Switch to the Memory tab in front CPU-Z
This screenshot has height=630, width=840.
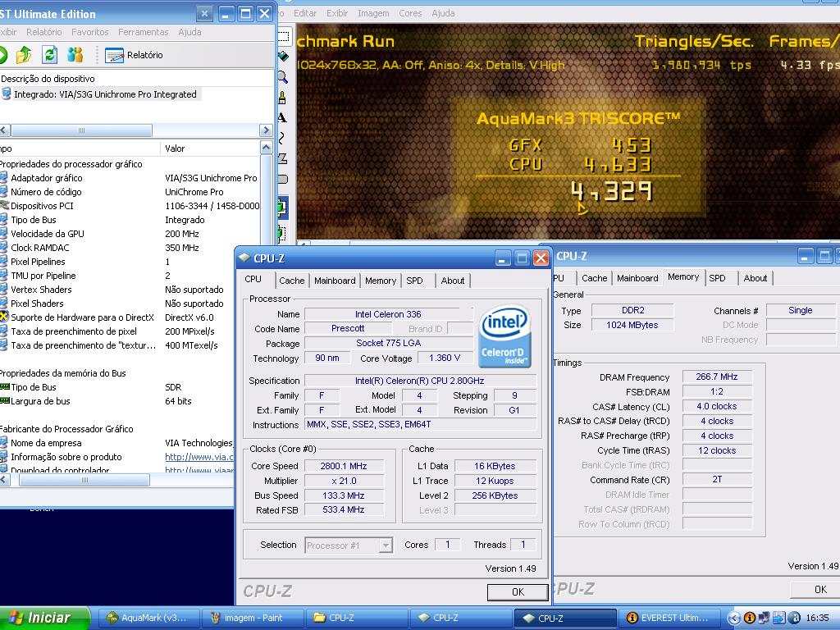tap(381, 281)
